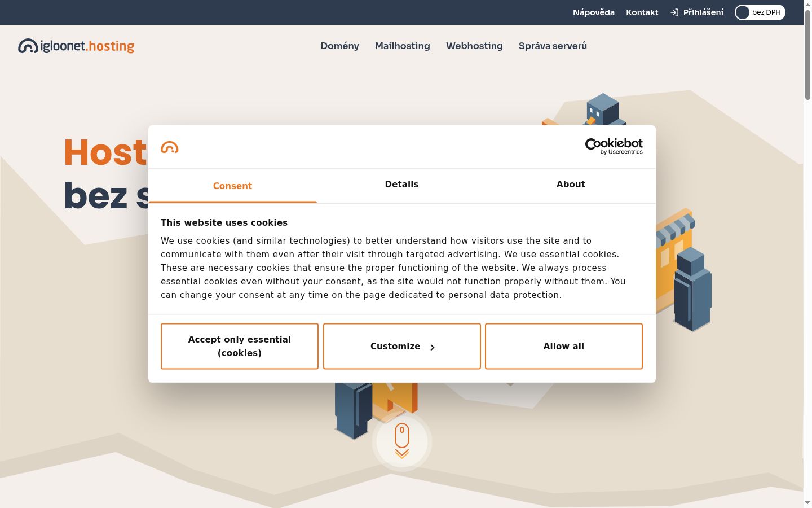Click the mouse scroll-down icon

point(402,441)
